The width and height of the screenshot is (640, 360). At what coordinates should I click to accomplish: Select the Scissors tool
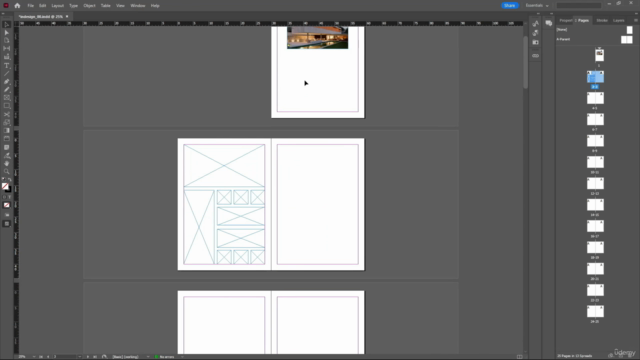tap(7, 114)
